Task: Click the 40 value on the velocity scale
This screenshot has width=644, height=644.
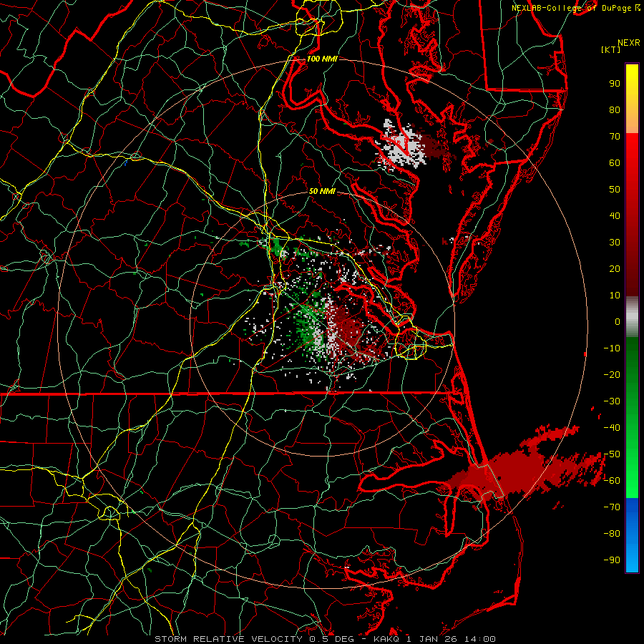Action: pos(615,216)
